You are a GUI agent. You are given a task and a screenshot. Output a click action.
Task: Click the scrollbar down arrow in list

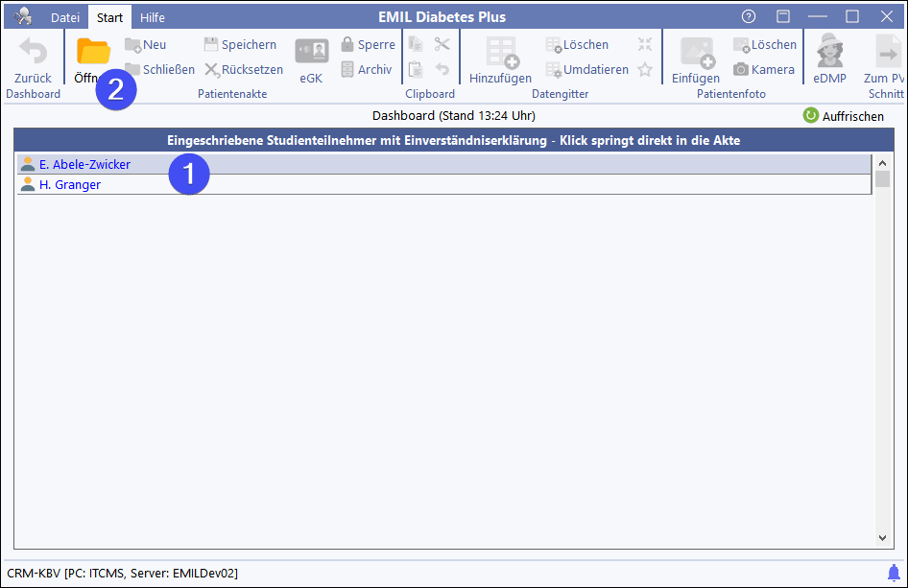tap(882, 540)
